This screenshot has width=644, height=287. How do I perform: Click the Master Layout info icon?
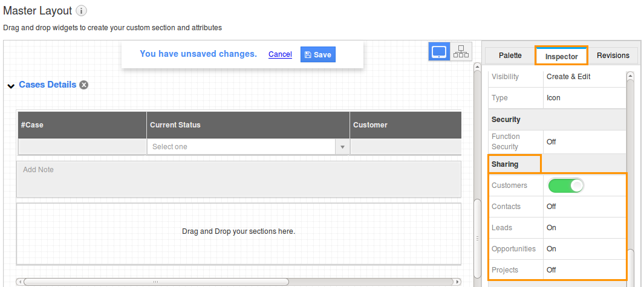81,11
